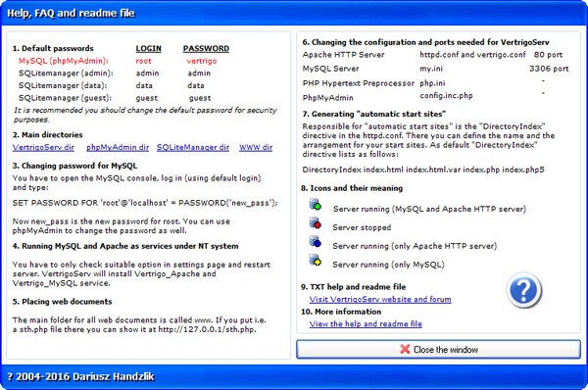
Task: Select the SQLitemanager (admin) row label
Action: pyautogui.click(x=66, y=73)
